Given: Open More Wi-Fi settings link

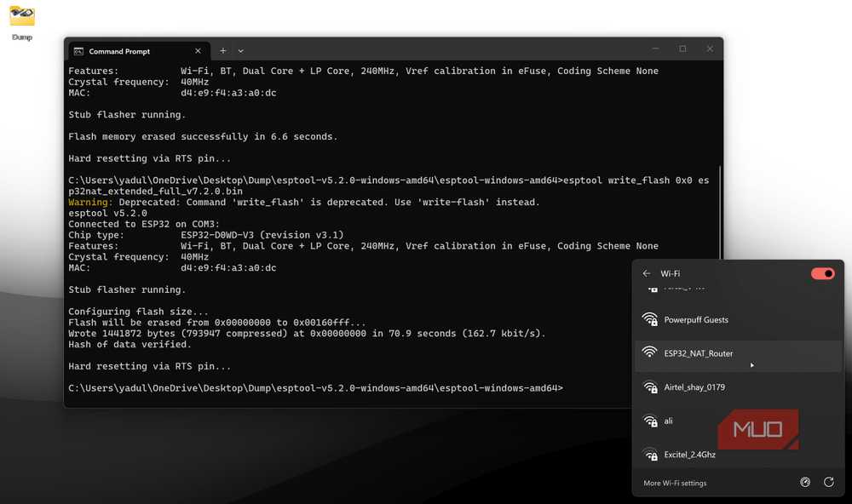Looking at the screenshot, I should (x=675, y=483).
